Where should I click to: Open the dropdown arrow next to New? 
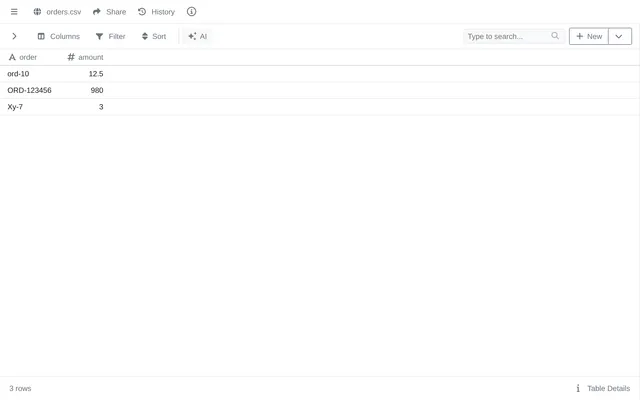tap(620, 36)
